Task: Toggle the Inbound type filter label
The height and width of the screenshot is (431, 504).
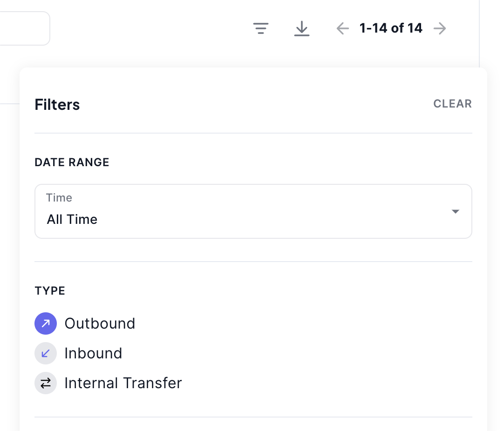Action: pyautogui.click(x=93, y=353)
